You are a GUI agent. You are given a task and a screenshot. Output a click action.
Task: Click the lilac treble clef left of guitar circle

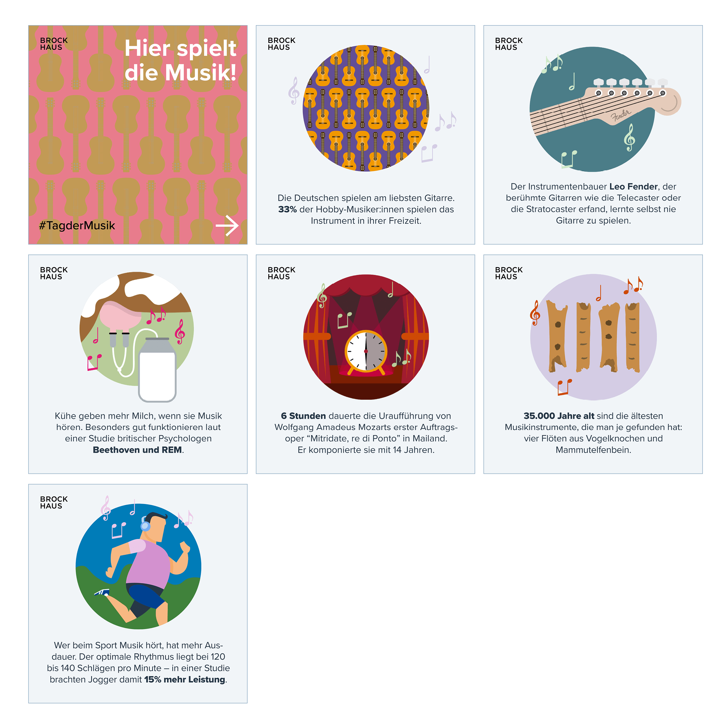[294, 91]
